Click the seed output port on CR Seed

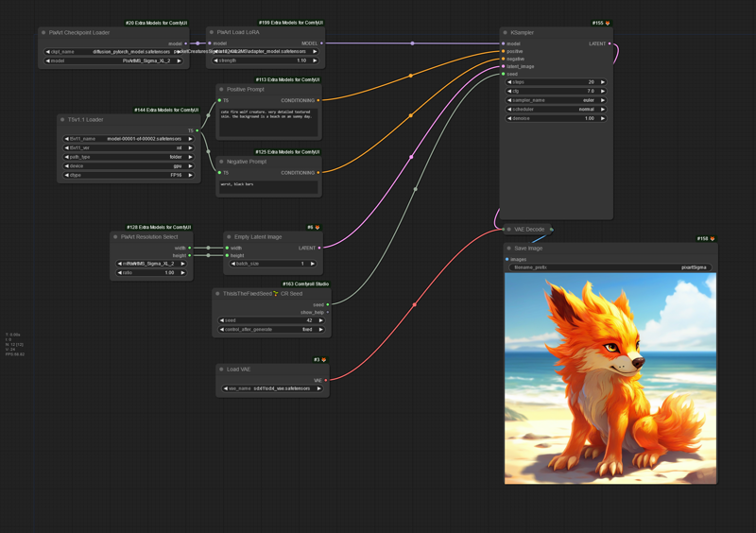pos(328,305)
